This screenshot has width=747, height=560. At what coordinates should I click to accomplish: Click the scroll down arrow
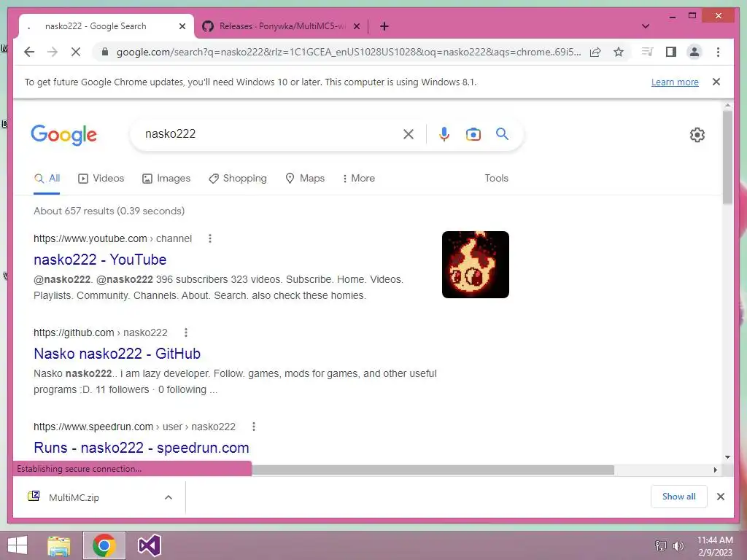[x=727, y=457]
